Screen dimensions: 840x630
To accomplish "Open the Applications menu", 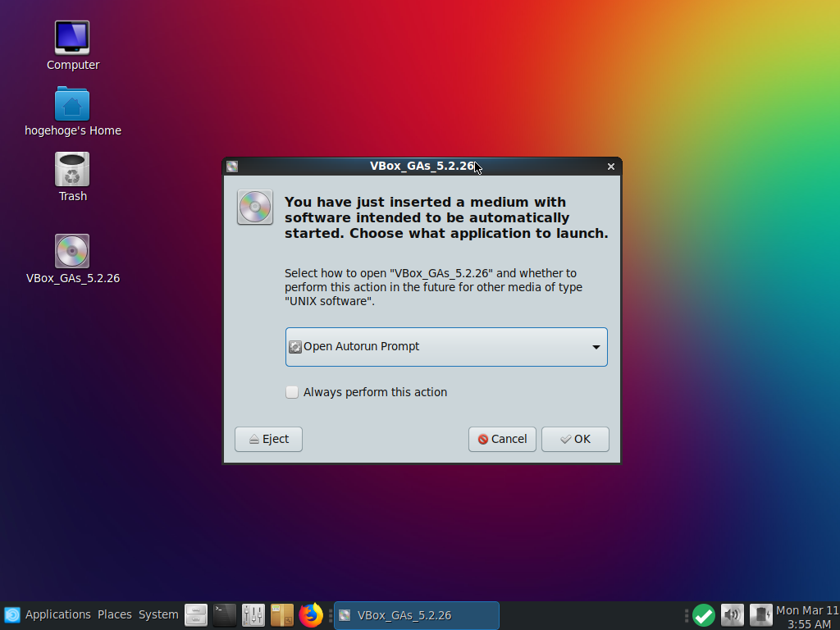I will coord(58,614).
